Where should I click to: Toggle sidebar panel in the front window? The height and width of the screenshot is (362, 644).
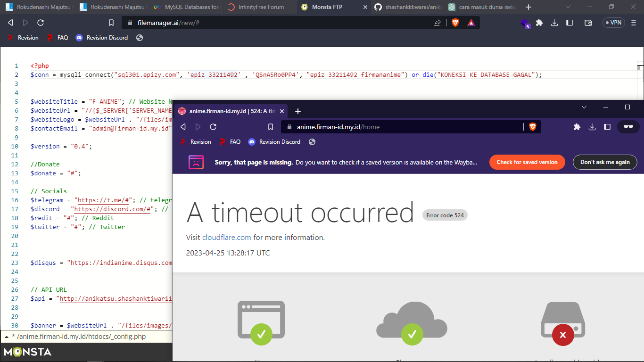pos(607,127)
